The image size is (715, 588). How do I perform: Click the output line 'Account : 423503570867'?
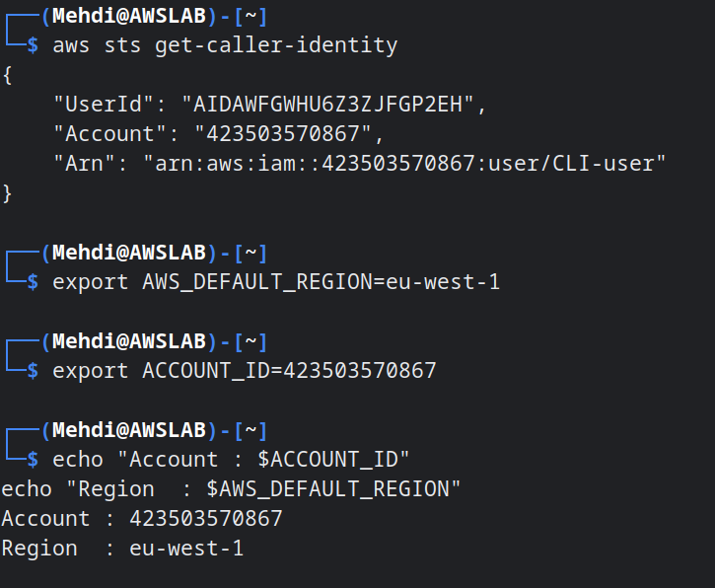pyautogui.click(x=142, y=519)
